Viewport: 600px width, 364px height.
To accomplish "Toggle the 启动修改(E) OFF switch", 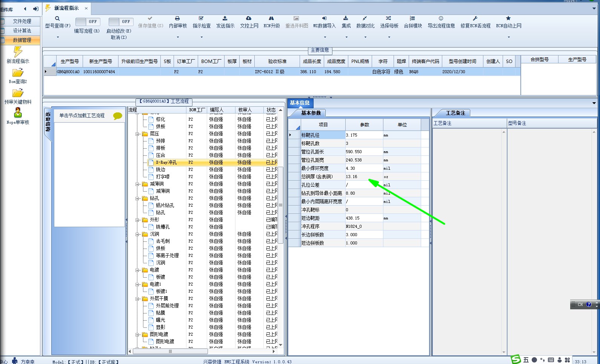I will tap(121, 22).
